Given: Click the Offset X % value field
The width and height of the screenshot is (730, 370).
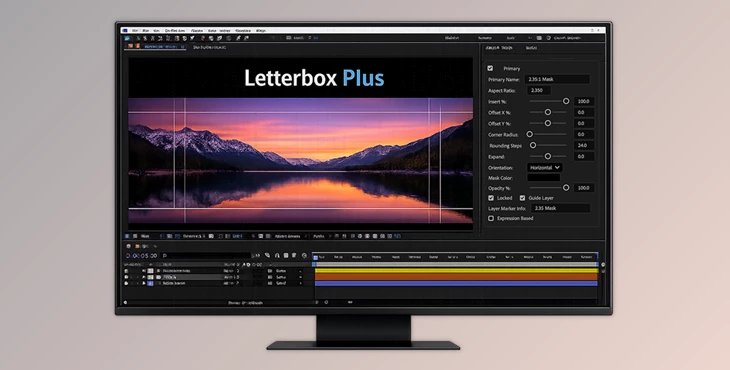Looking at the screenshot, I should 584,112.
